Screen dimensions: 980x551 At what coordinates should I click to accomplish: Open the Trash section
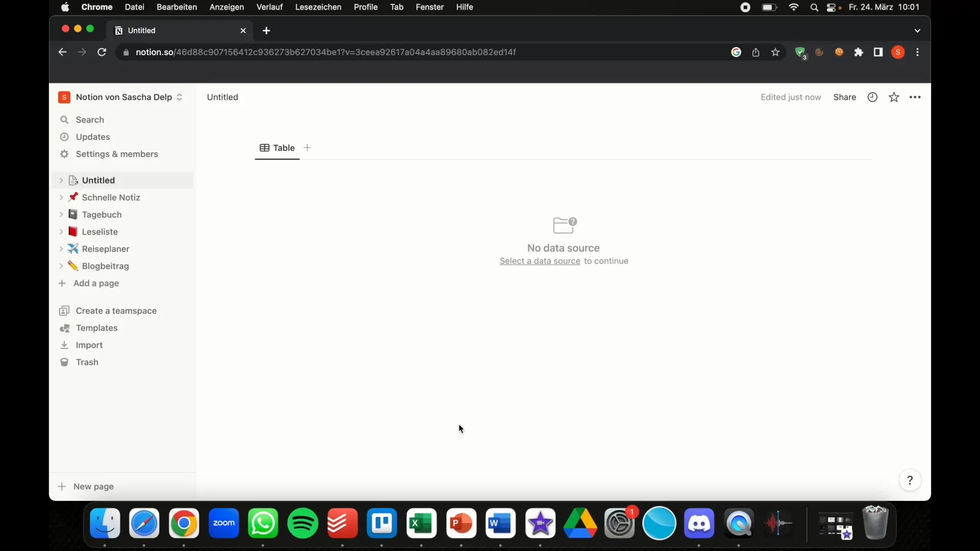click(87, 362)
